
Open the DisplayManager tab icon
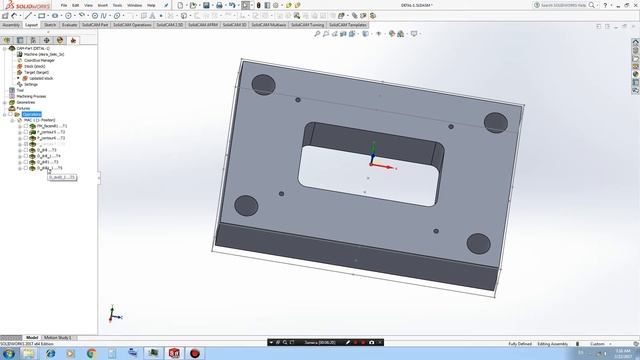pyautogui.click(x=60, y=40)
